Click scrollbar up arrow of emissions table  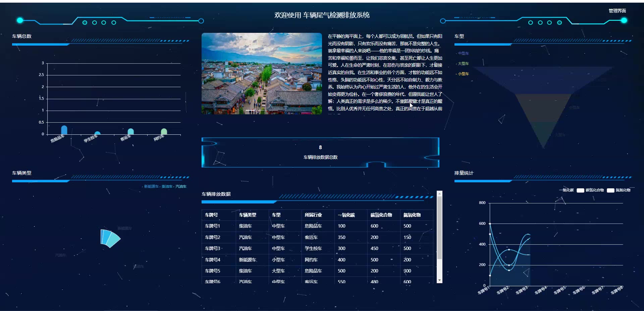(439, 194)
